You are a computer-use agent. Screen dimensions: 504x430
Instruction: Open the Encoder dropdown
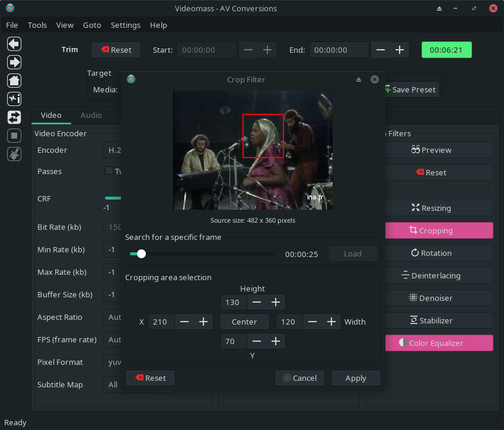pos(112,150)
